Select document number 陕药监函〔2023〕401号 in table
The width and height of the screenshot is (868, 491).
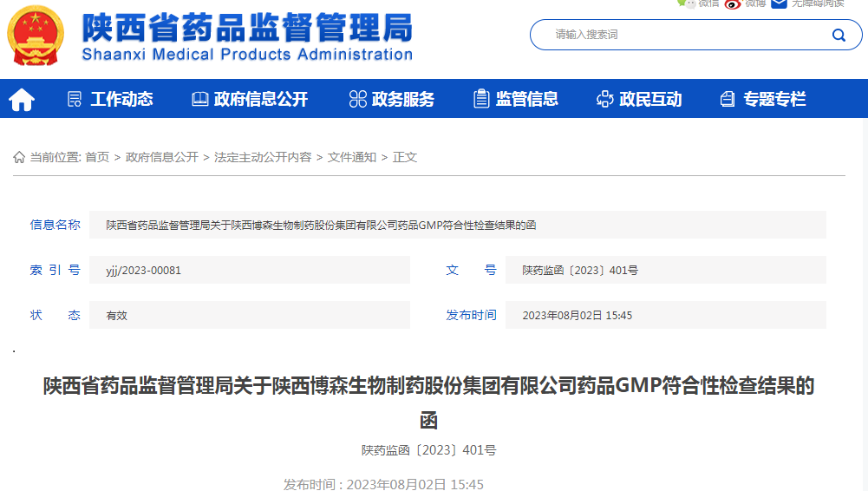click(x=580, y=270)
